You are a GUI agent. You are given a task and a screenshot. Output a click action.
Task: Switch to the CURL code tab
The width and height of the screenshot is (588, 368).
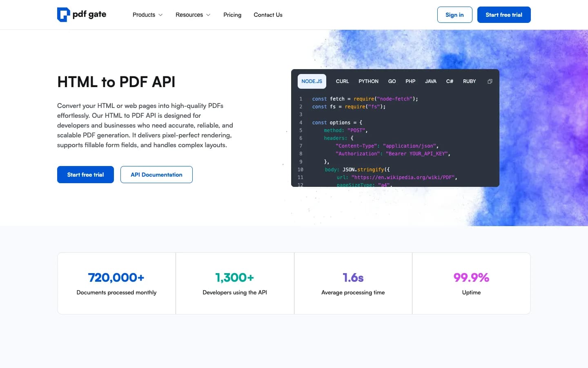click(342, 81)
